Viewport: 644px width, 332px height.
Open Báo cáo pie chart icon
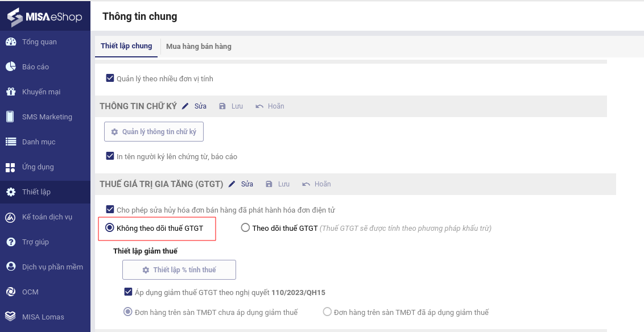(x=11, y=67)
